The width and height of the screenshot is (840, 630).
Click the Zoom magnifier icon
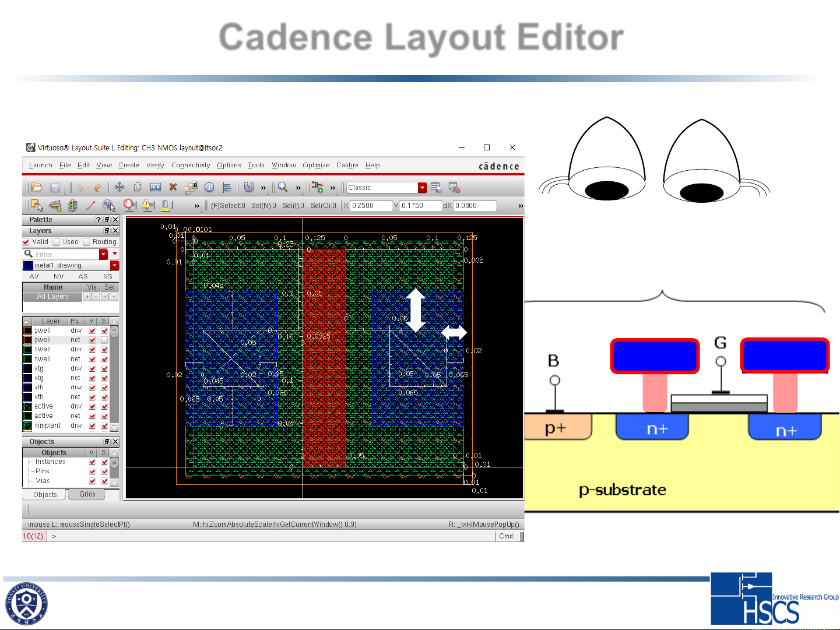[283, 187]
